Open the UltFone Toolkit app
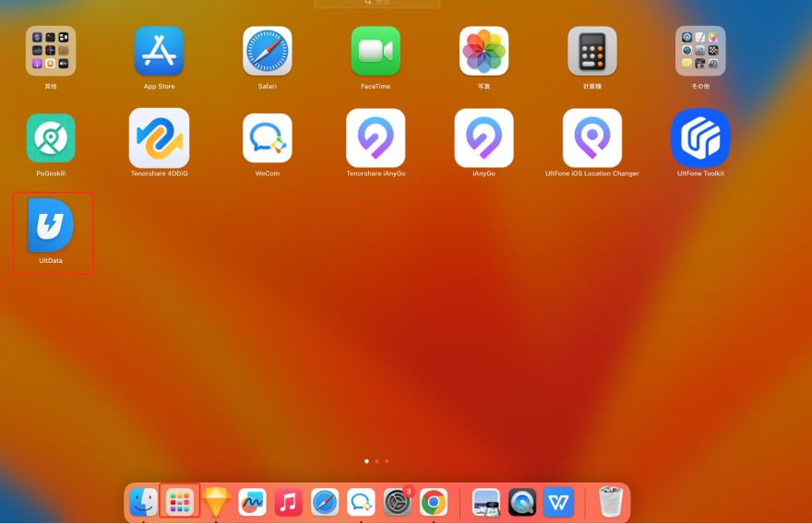The height and width of the screenshot is (524, 812). (x=700, y=138)
